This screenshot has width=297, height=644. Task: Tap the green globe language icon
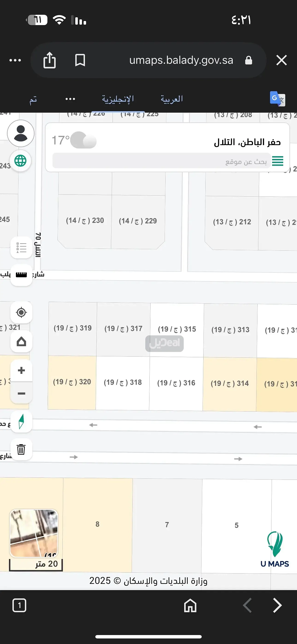click(x=20, y=161)
